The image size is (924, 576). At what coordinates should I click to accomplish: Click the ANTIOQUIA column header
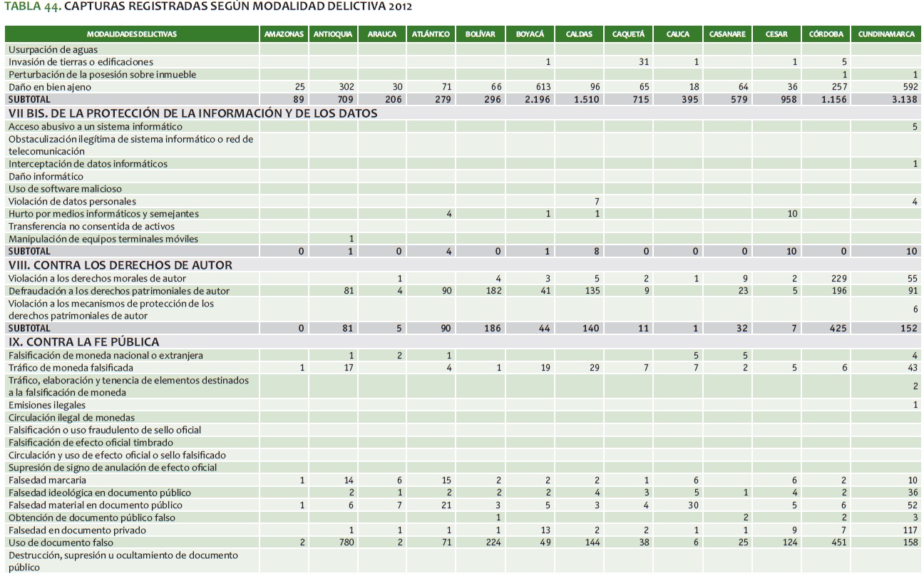(333, 34)
